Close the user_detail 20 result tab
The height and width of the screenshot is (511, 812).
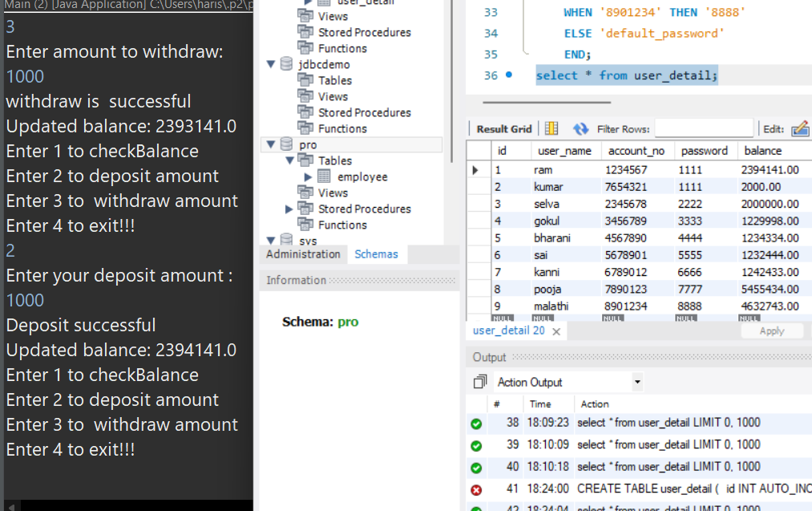pos(556,331)
